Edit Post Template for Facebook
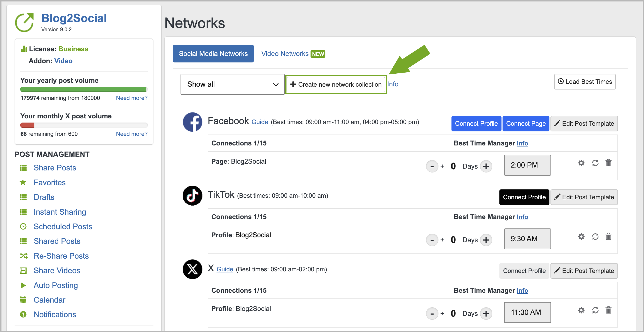The height and width of the screenshot is (332, 644). tap(584, 124)
